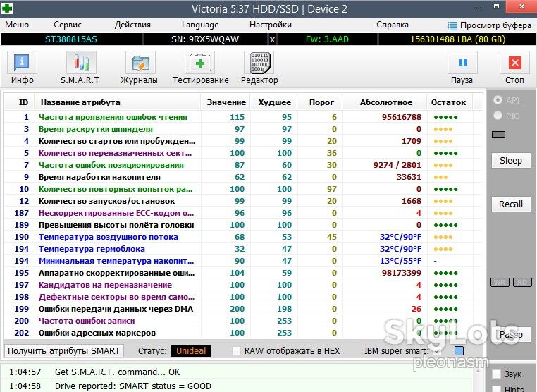This screenshot has height=392, width=537.
Task: Select row Частота ошибок позиционирования
Action: [x=242, y=165]
